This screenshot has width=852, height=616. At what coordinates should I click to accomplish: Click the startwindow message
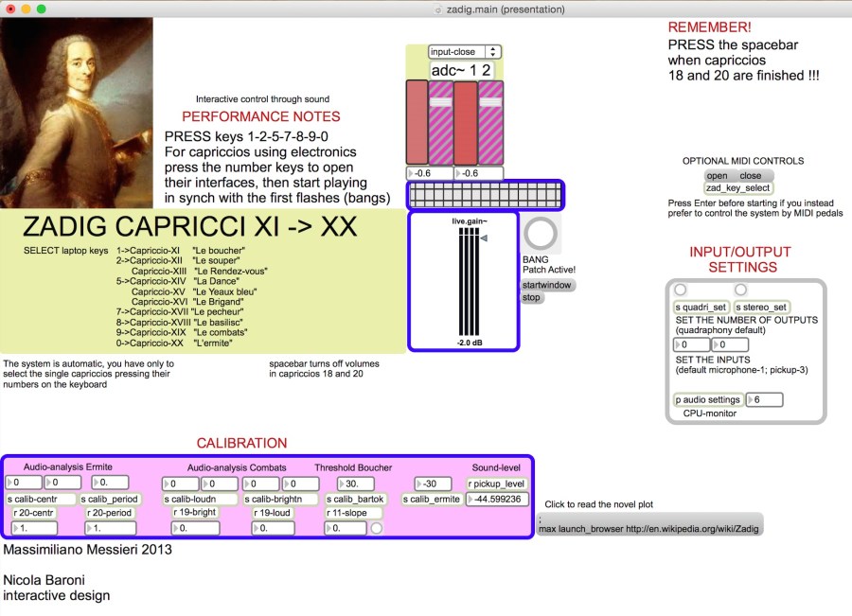pos(548,285)
